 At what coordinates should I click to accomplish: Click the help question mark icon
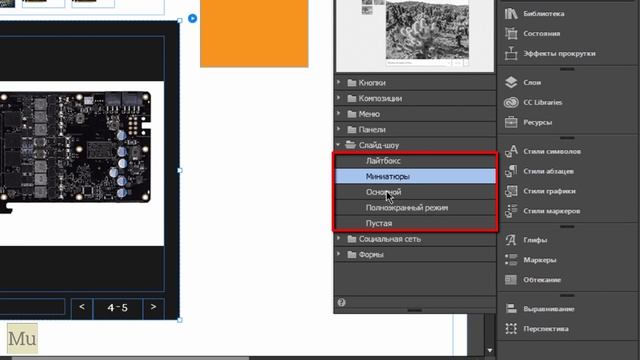[342, 302]
